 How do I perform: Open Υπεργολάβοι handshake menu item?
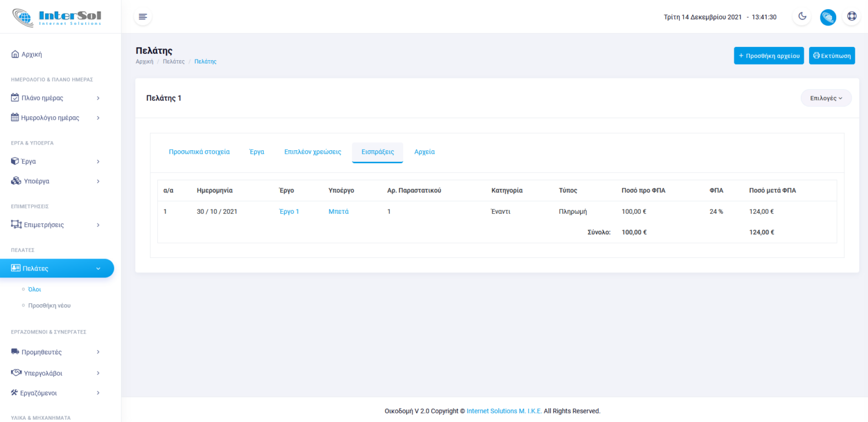56,373
